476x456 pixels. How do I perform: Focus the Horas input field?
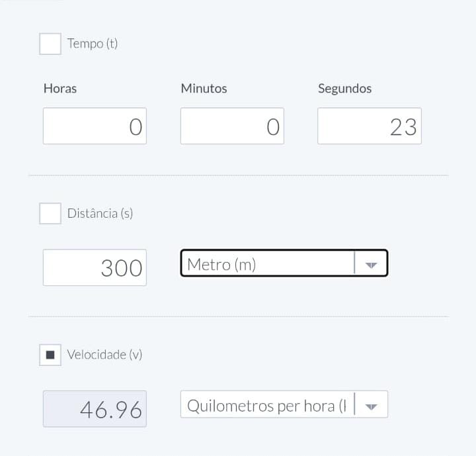tap(95, 126)
